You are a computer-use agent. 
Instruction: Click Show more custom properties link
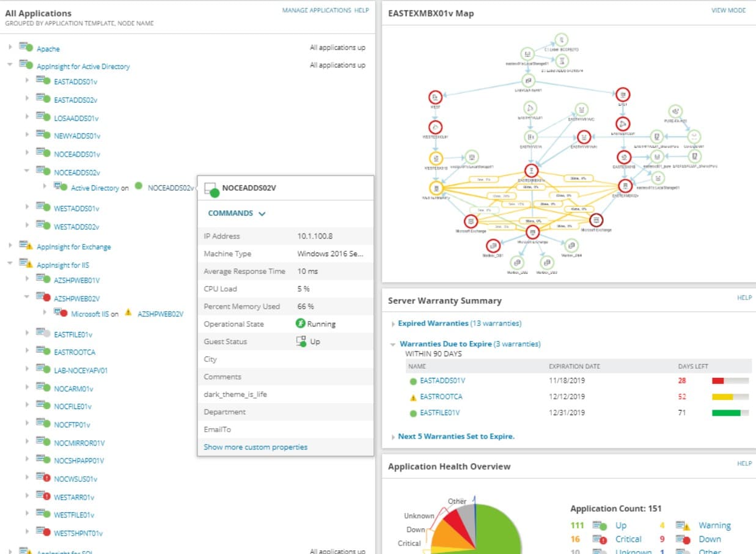click(255, 447)
